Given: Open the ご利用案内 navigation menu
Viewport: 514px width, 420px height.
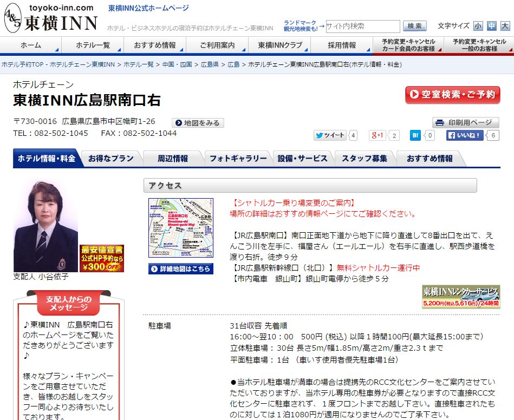Looking at the screenshot, I should (x=217, y=45).
